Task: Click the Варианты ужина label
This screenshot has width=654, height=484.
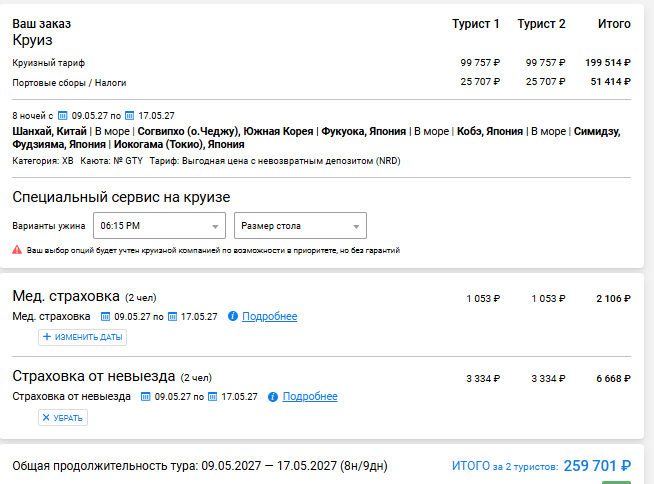Action: 48,226
